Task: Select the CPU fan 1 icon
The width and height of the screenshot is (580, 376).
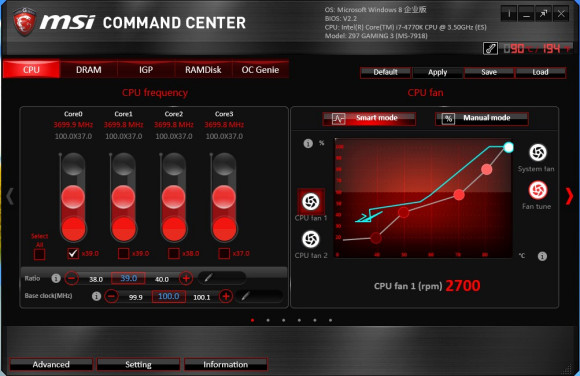Action: tap(311, 201)
